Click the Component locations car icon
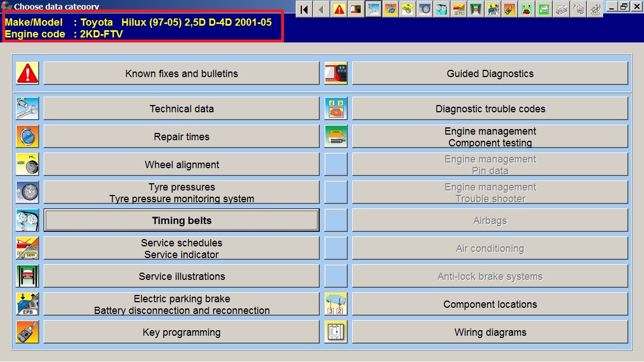This screenshot has height=362, width=644. 336,304
